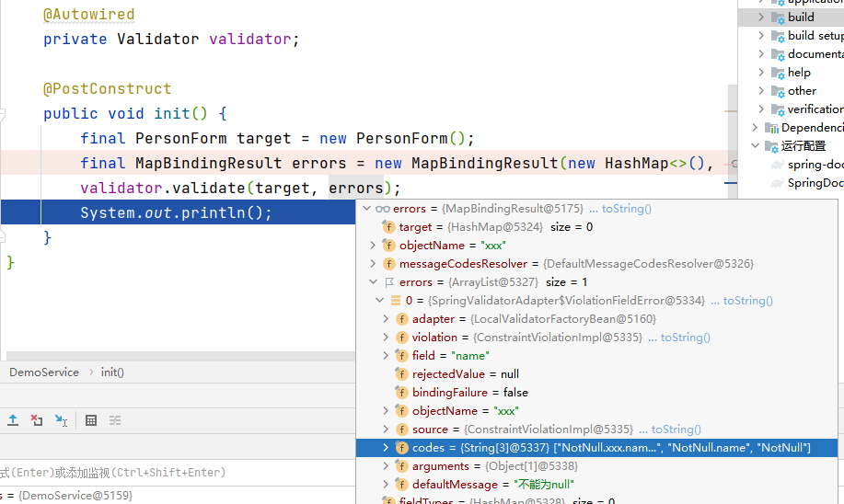Expand the arguments Object array

click(386, 465)
